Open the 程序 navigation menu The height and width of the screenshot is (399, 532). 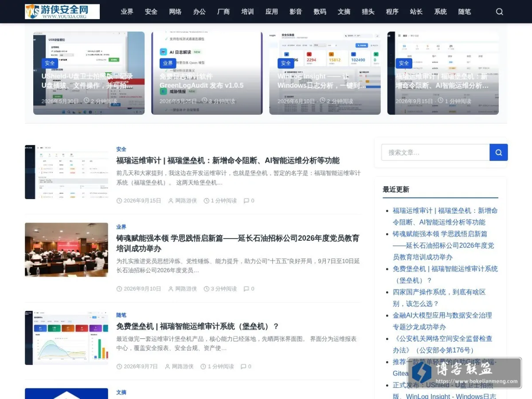(392, 12)
